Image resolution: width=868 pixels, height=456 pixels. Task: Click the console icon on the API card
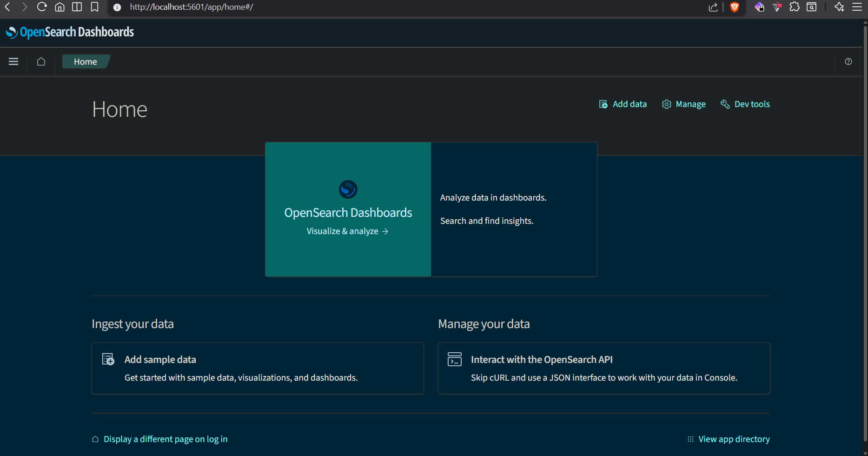(455, 359)
